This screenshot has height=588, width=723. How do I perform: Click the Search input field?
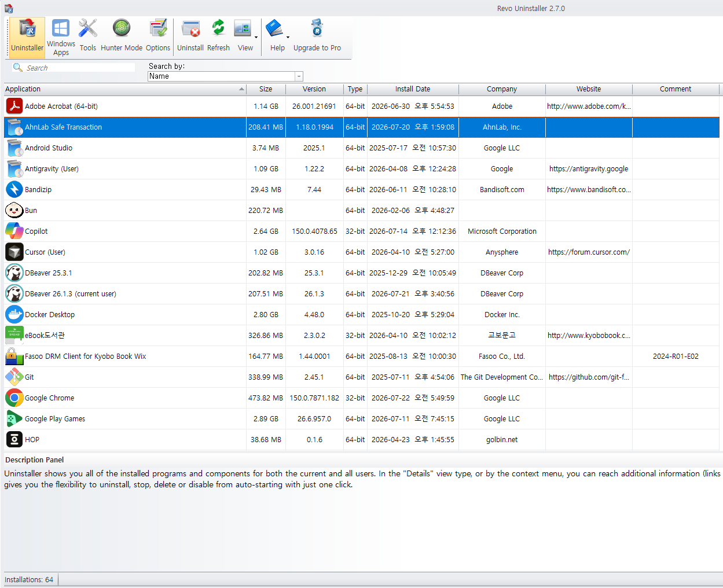point(80,68)
